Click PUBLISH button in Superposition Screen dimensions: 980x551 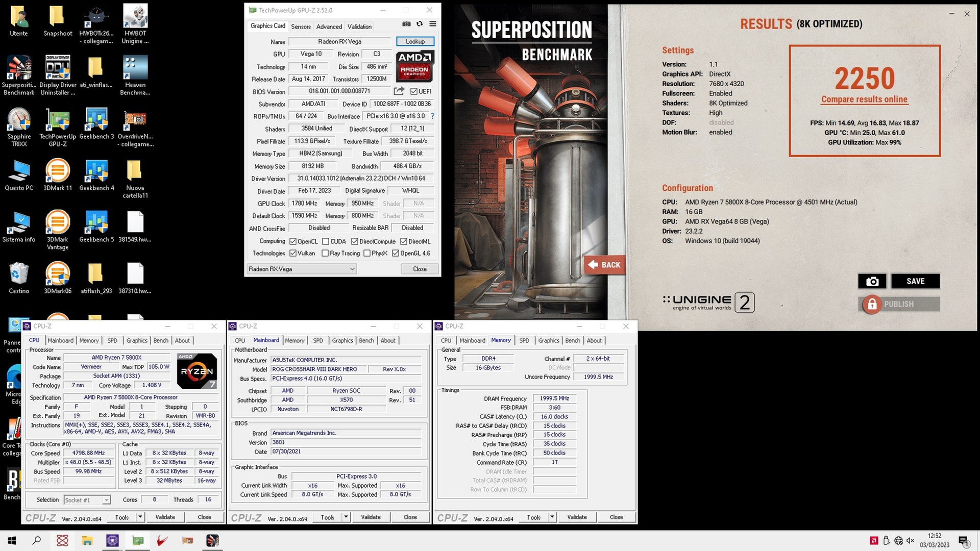899,304
